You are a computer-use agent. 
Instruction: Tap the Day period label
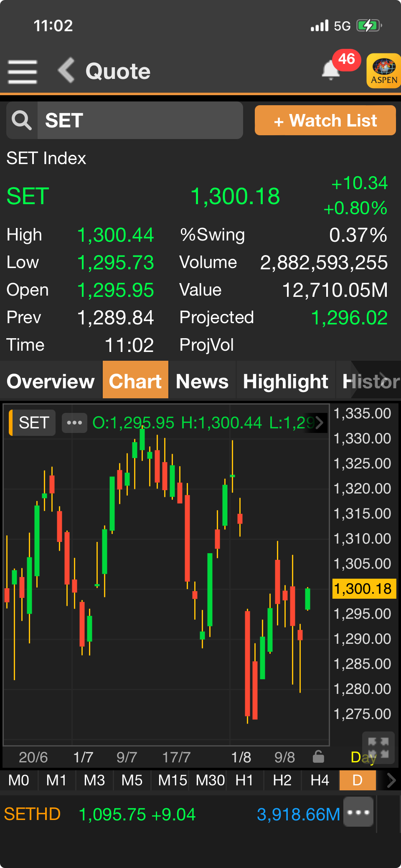(363, 757)
